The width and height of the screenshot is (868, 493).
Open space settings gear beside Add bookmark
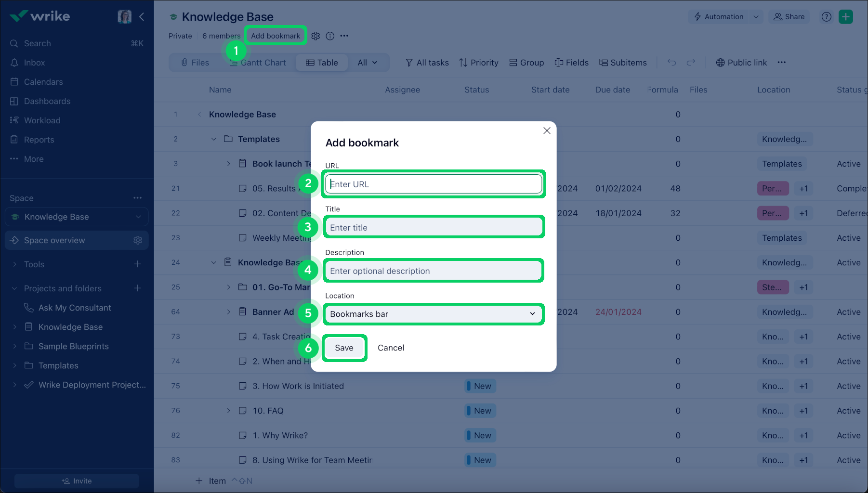tap(316, 36)
